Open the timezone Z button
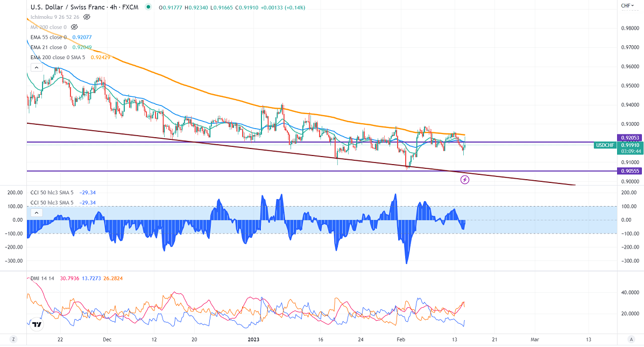This screenshot has height=347, width=644. click(13, 339)
